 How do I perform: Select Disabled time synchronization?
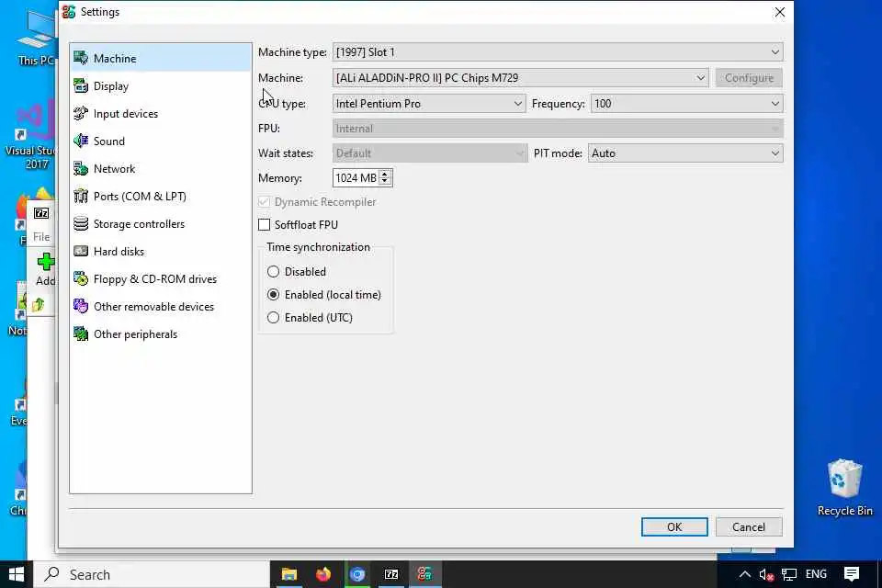pos(274,271)
